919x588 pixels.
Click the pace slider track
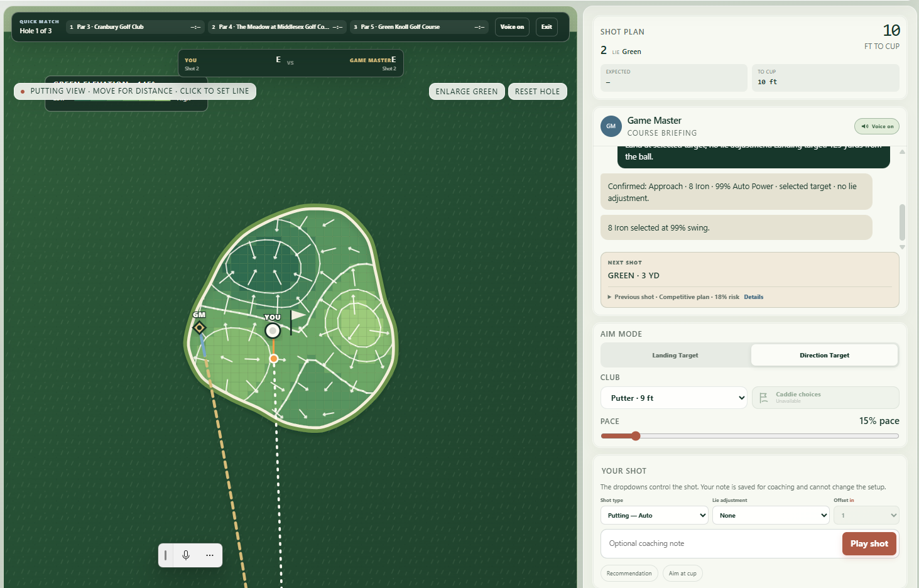[749, 436]
